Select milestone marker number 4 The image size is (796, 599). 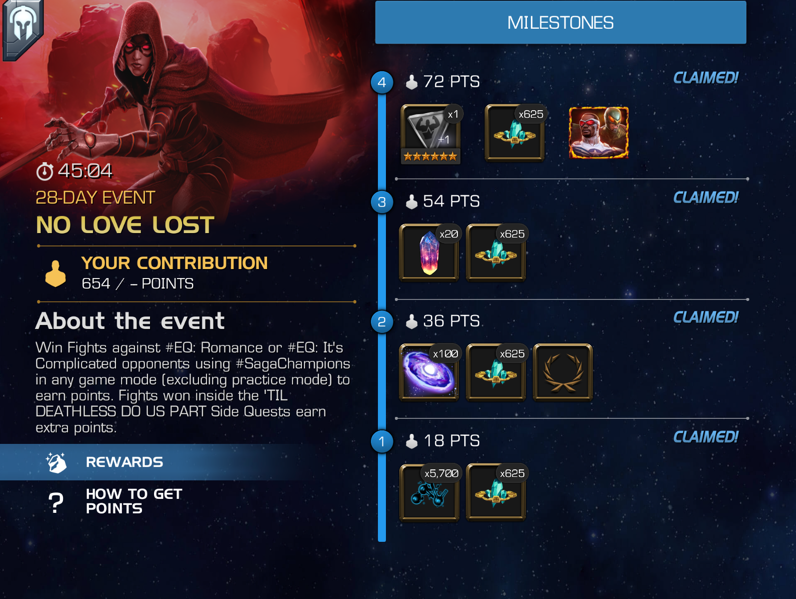(382, 82)
